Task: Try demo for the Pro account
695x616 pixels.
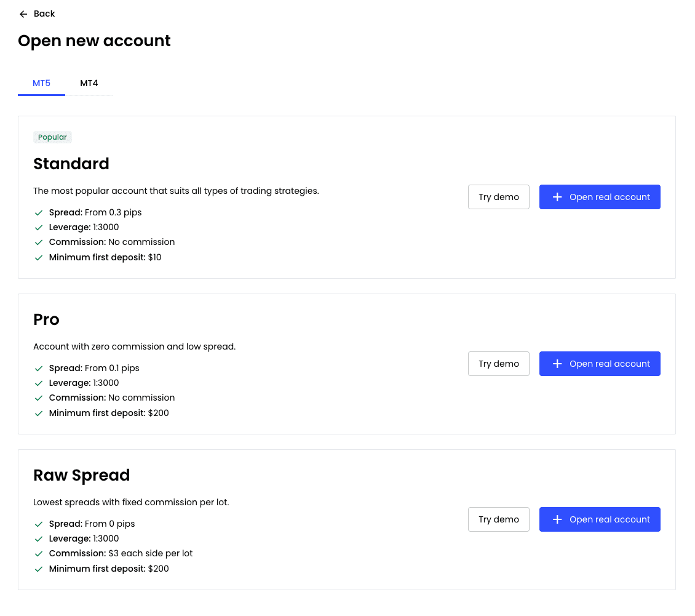Action: [499, 364]
